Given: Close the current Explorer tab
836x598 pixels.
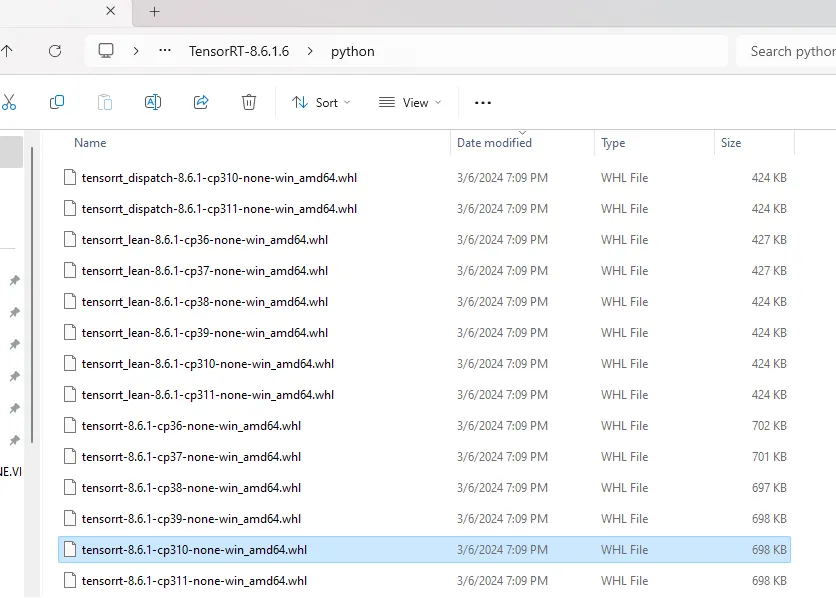Looking at the screenshot, I should point(110,11).
